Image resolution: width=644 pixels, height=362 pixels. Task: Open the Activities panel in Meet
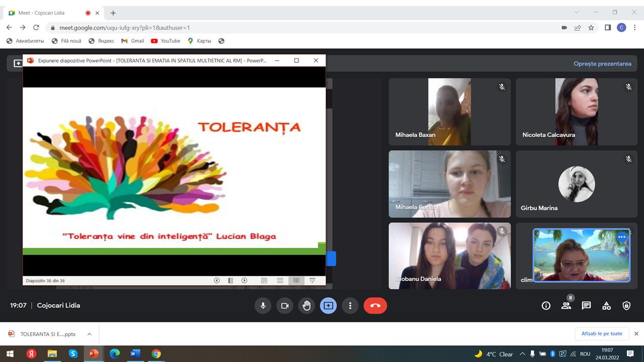pyautogui.click(x=606, y=306)
